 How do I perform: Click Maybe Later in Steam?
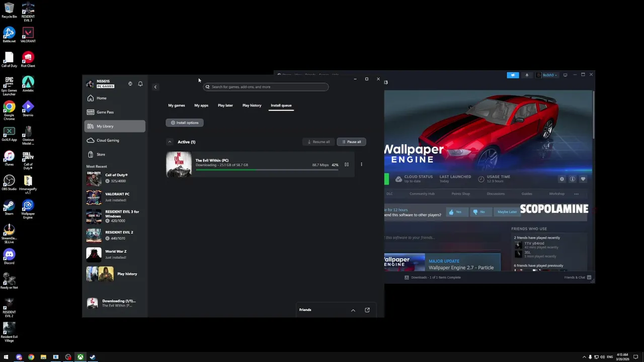pyautogui.click(x=507, y=212)
